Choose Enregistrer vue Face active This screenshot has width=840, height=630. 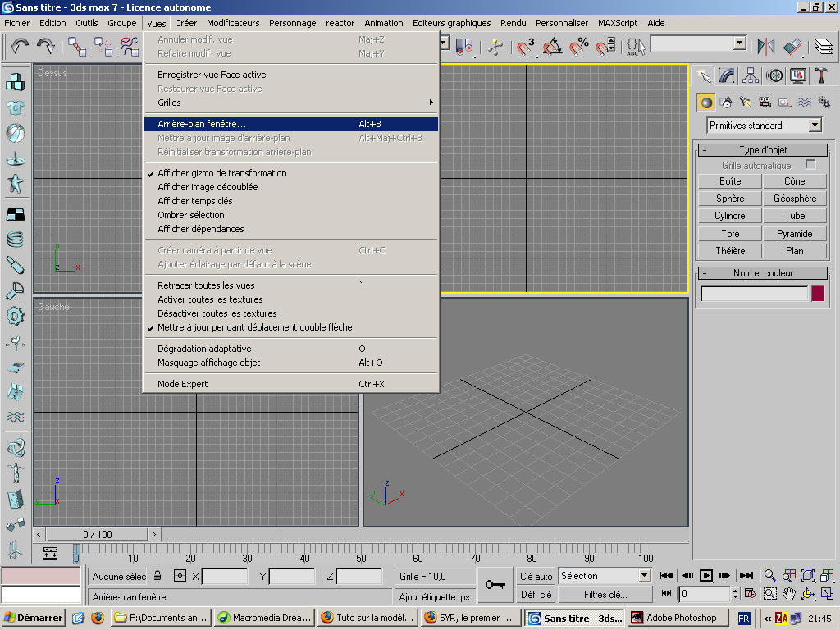tap(291, 75)
